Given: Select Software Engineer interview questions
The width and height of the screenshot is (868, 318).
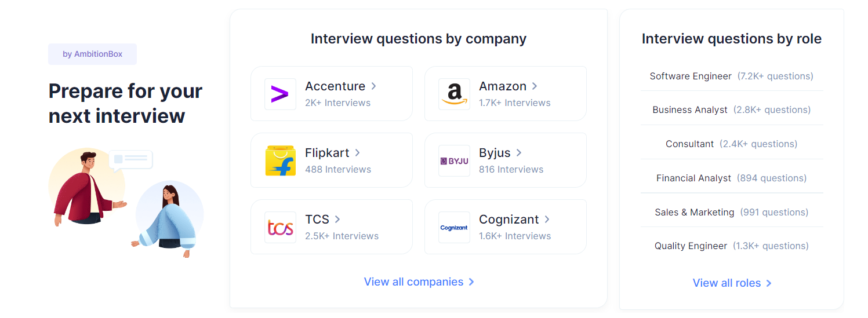Looking at the screenshot, I should point(731,76).
